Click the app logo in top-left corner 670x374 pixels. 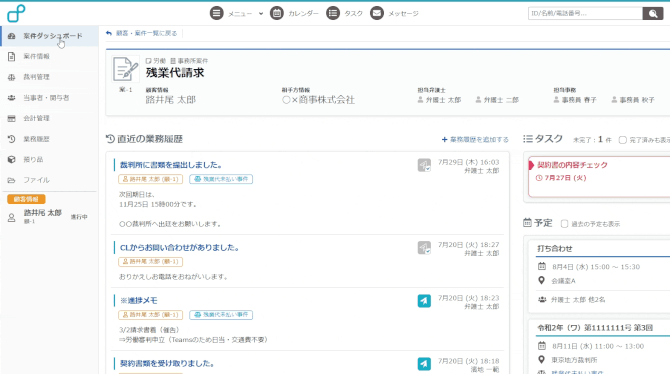[16, 13]
